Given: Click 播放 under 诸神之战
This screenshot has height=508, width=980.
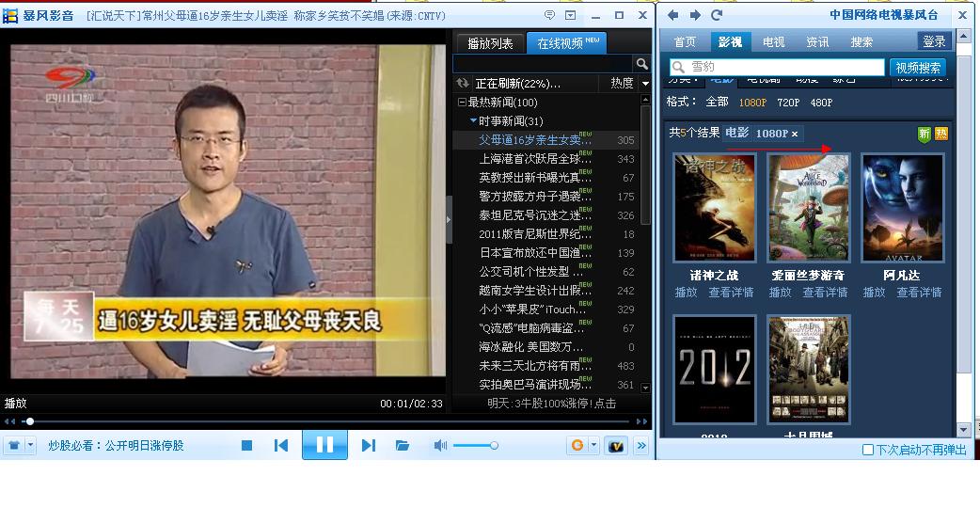Looking at the screenshot, I should (686, 293).
